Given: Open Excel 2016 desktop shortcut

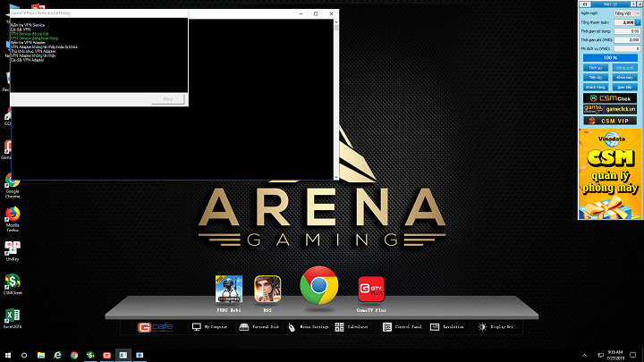Looking at the screenshot, I should (13, 318).
